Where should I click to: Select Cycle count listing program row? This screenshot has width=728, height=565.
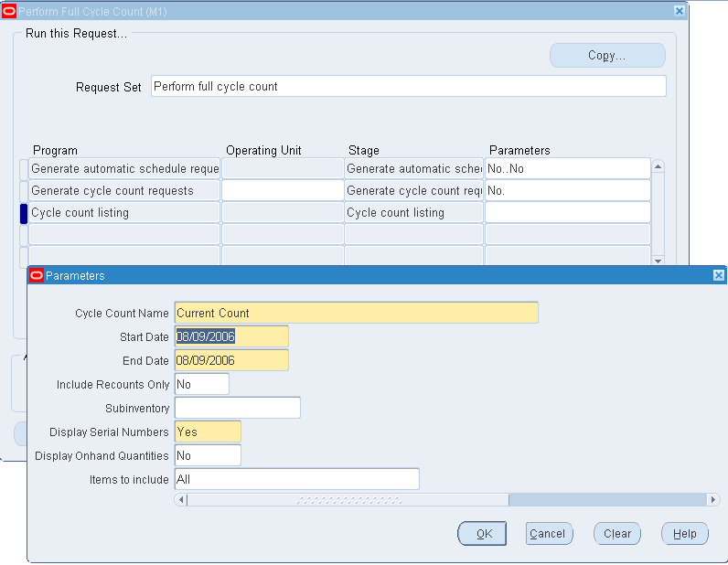(124, 213)
